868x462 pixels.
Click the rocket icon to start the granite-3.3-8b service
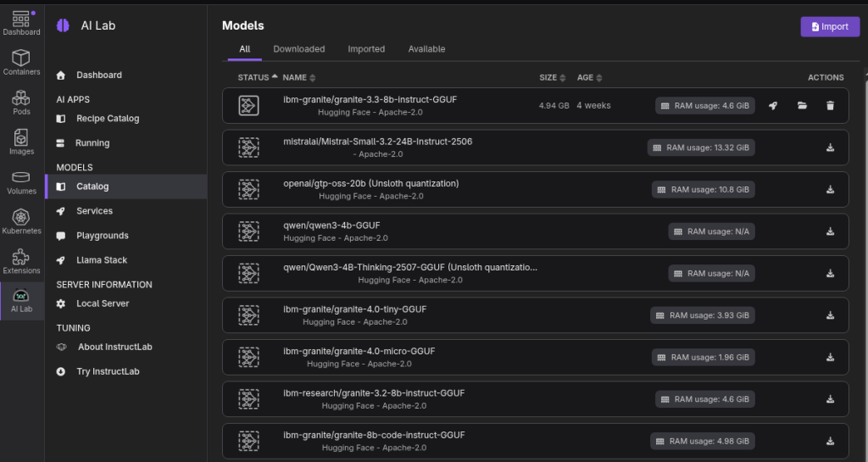point(773,106)
